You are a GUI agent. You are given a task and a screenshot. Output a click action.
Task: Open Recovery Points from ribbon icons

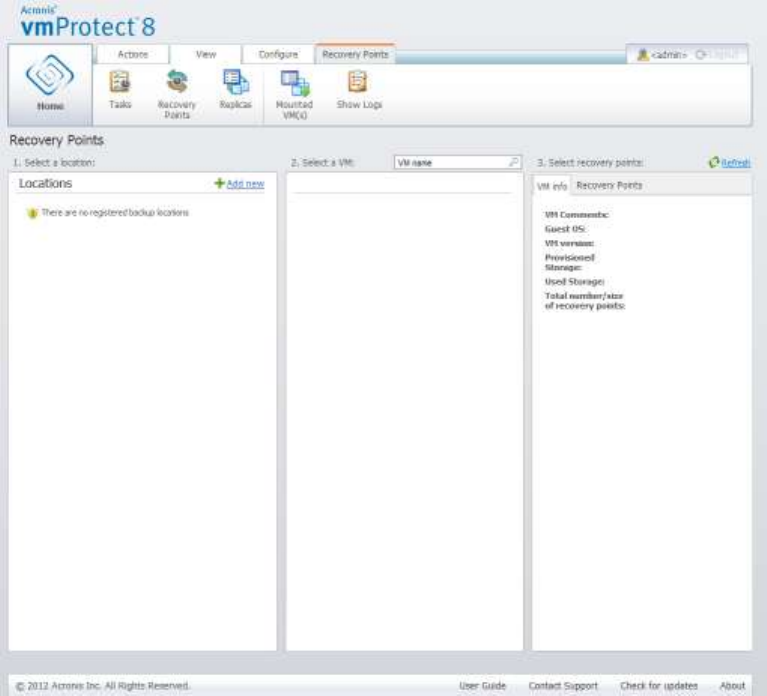tap(177, 95)
